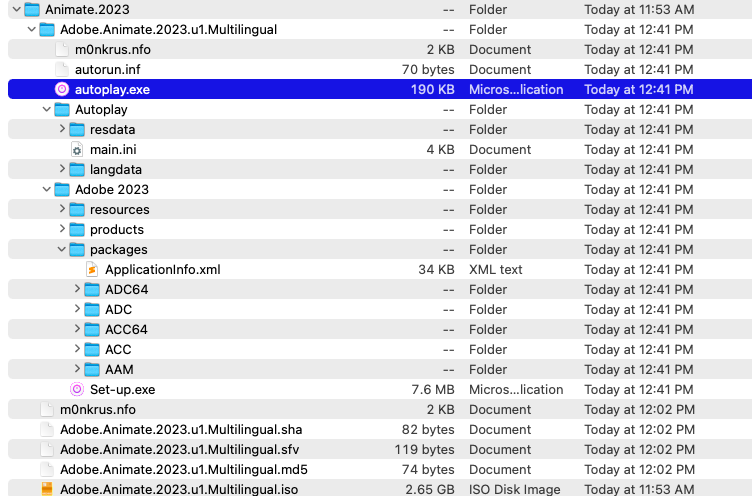The height and width of the screenshot is (496, 752).
Task: Click the ADC64 folder icon
Action: tap(92, 289)
